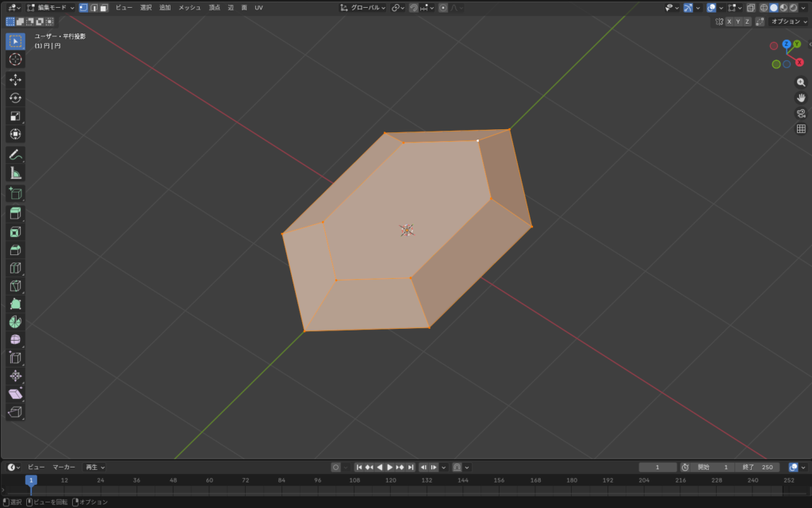Screen dimensions: 812x508
Task: Toggle X-ray view in header
Action: 751,7
